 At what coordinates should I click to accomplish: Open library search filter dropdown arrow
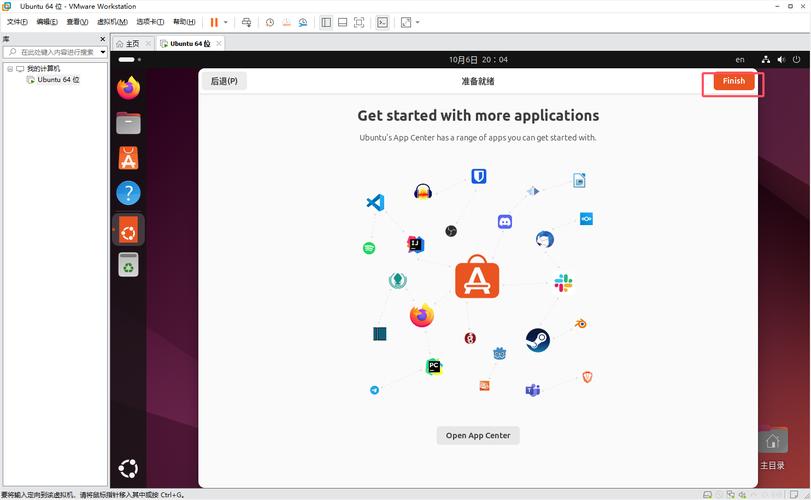click(x=101, y=52)
